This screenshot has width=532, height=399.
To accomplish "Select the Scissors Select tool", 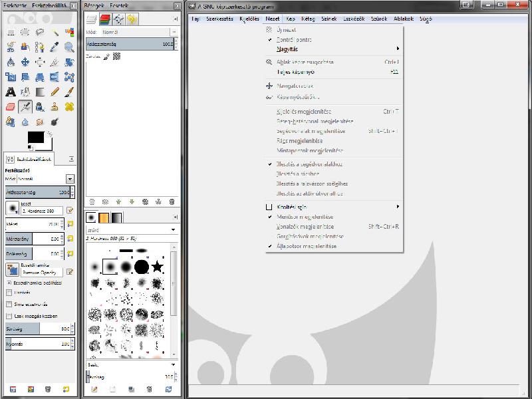I will (11, 47).
